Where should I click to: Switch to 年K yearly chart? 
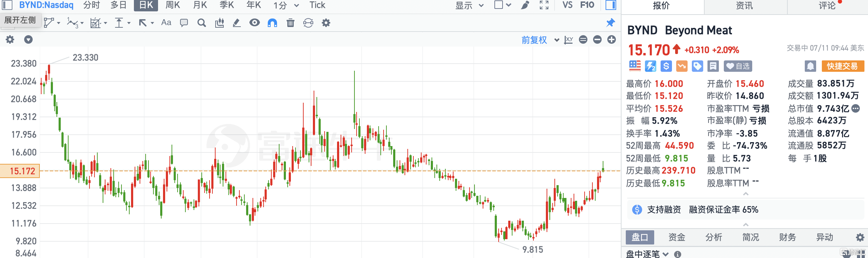[254, 5]
